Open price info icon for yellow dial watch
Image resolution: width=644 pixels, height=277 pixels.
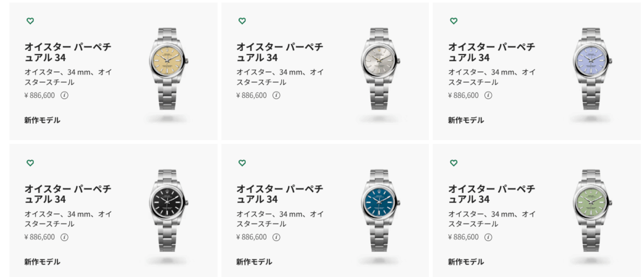[x=65, y=95]
